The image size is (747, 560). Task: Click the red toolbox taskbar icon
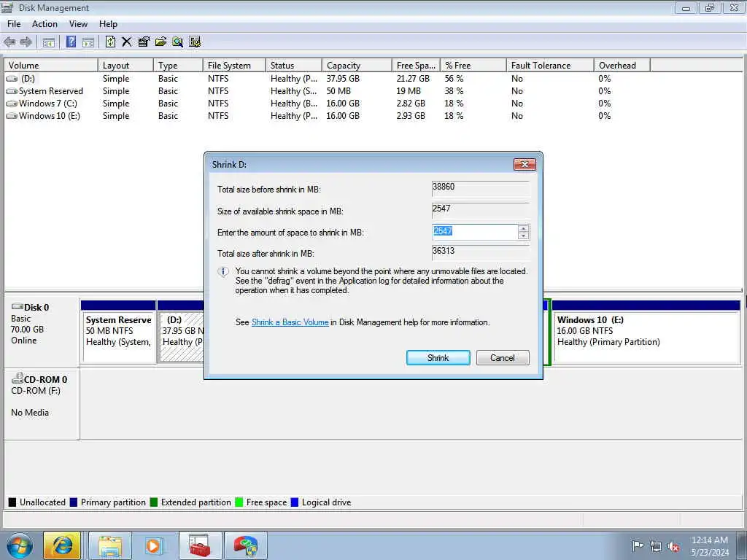point(200,545)
